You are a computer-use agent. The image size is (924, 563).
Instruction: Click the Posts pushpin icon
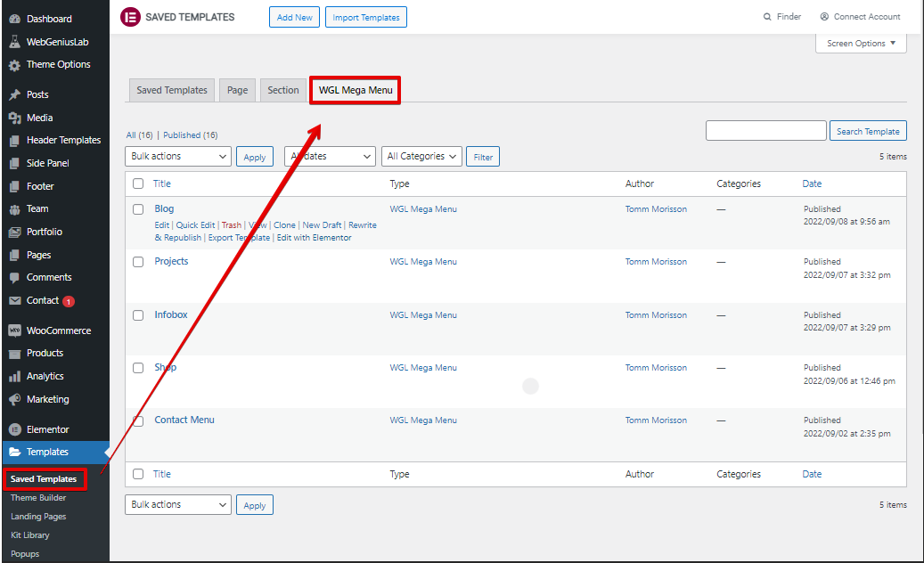tap(15, 94)
